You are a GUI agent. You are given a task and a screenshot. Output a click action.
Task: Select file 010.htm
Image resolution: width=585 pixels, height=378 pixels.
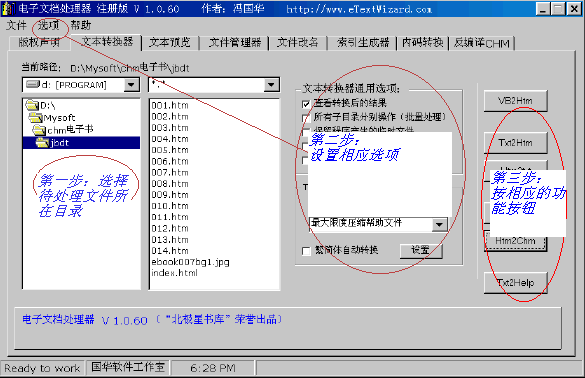(x=170, y=206)
